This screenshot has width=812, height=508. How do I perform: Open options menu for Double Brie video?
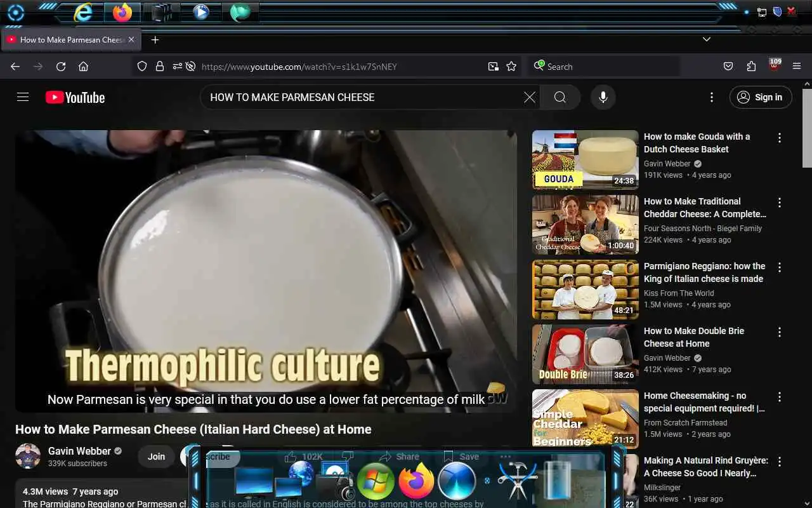pyautogui.click(x=780, y=332)
